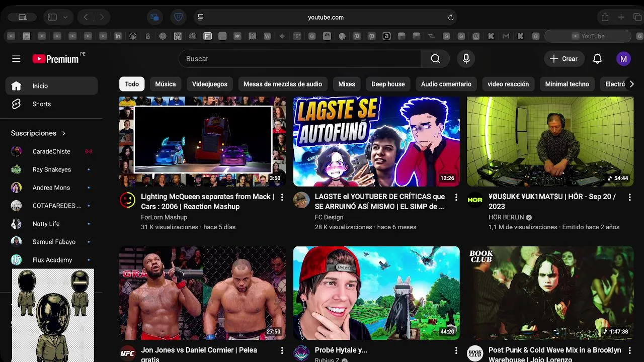
Task: Open FC Design channel name link
Action: coord(329,217)
